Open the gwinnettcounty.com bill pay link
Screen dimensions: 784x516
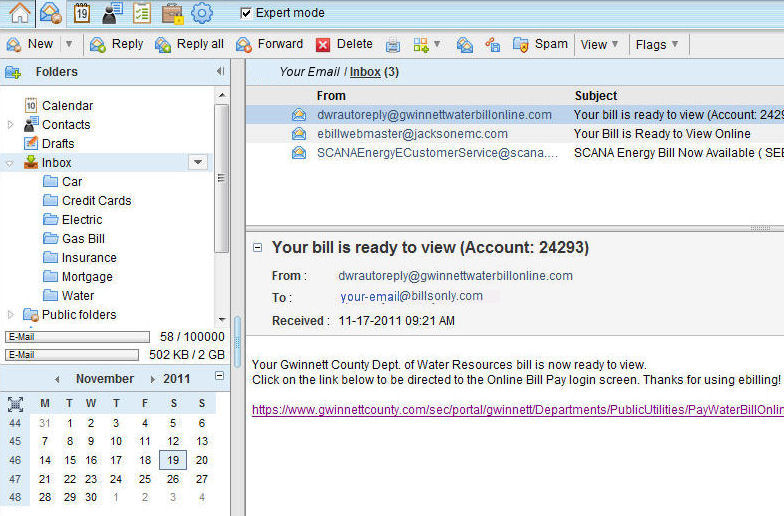(518, 410)
